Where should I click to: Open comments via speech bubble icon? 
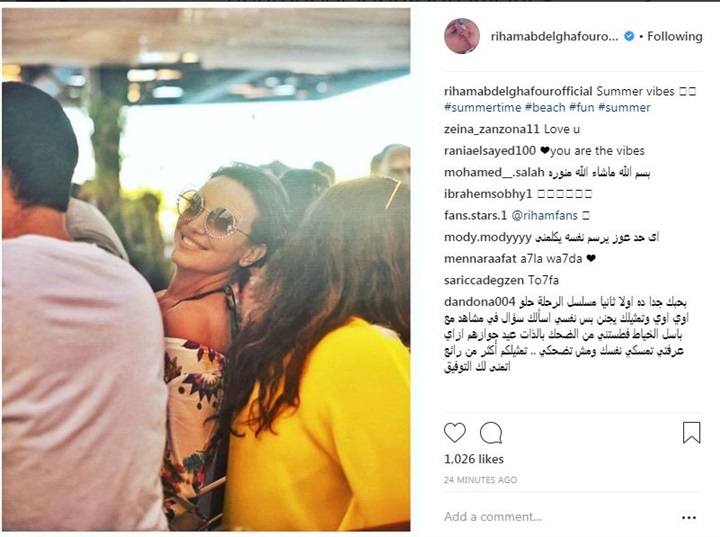491,433
